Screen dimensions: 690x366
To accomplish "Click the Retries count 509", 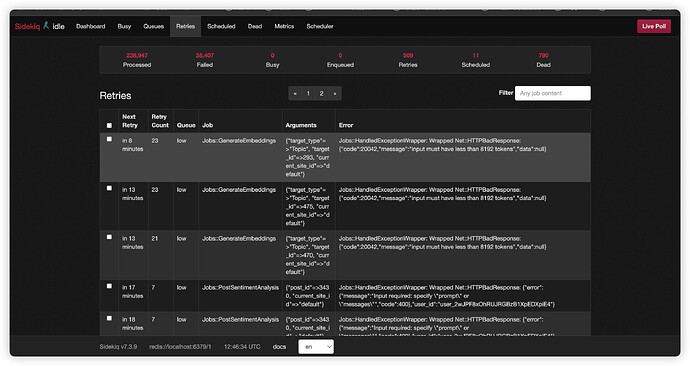I will point(408,56).
